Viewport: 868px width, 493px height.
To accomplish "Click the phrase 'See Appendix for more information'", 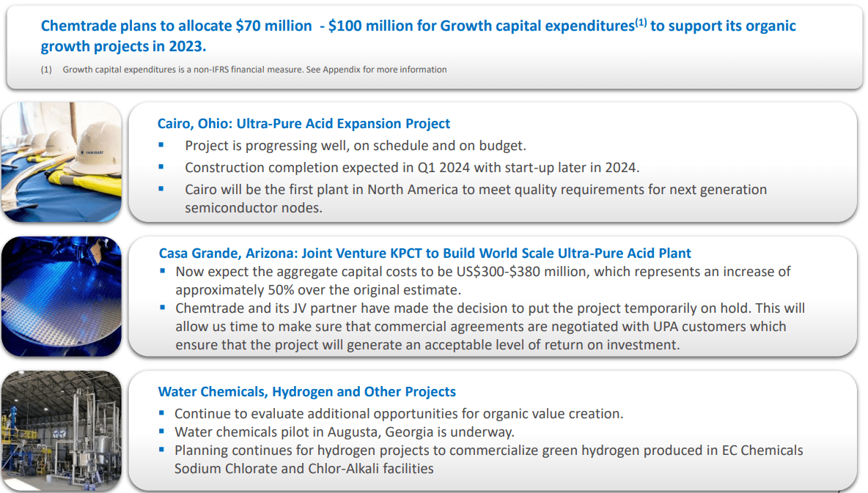I will tap(377, 69).
